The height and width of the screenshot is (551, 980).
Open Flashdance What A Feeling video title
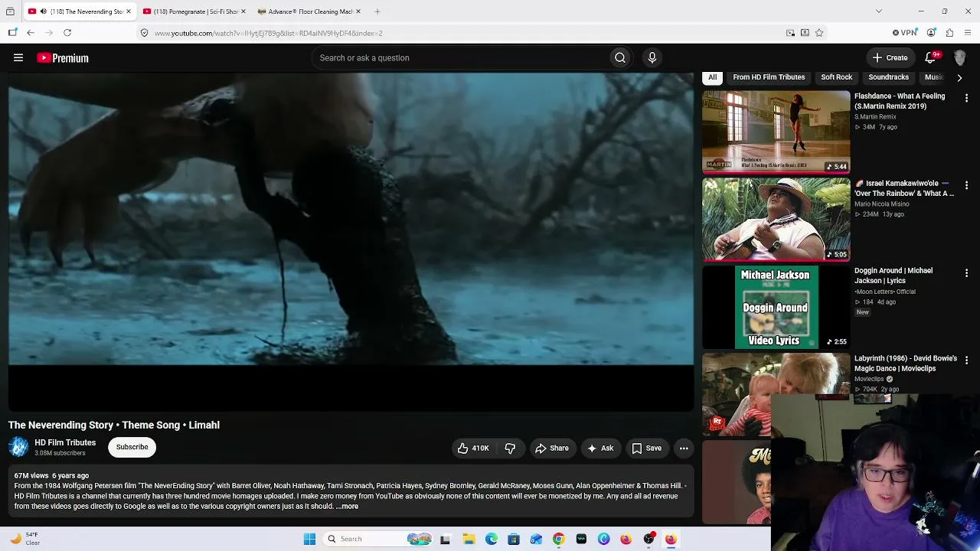(x=900, y=101)
